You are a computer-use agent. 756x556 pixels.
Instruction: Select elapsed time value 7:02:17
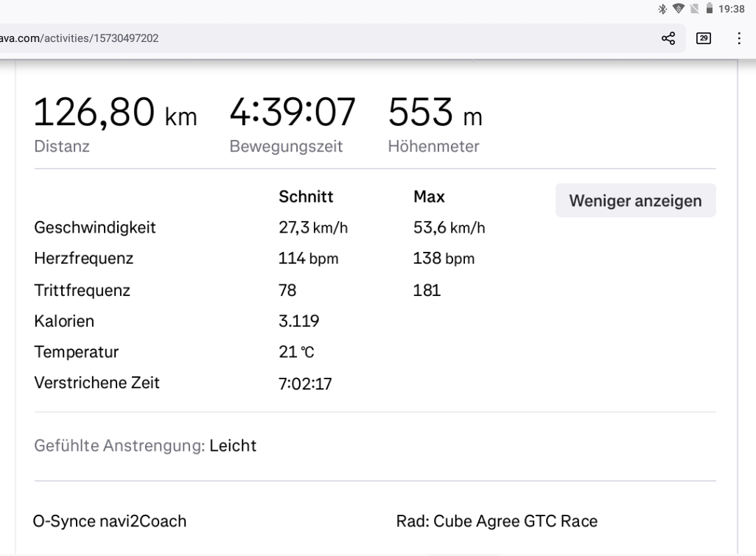pos(305,384)
